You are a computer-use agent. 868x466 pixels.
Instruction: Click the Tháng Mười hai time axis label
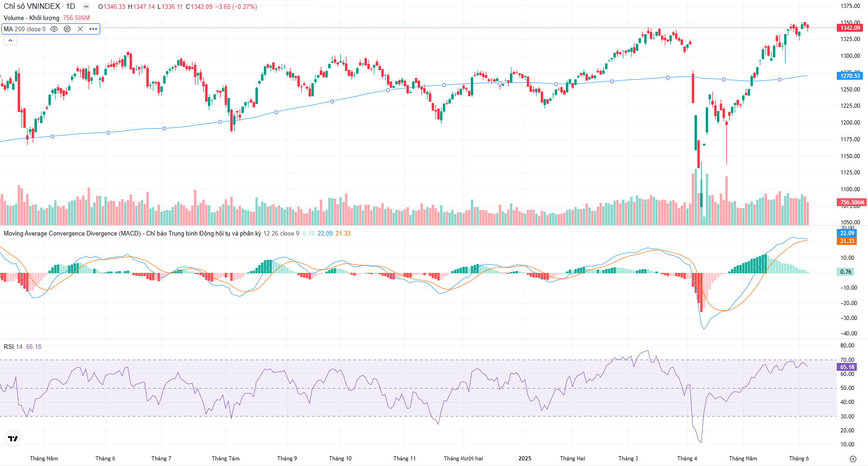point(463,459)
